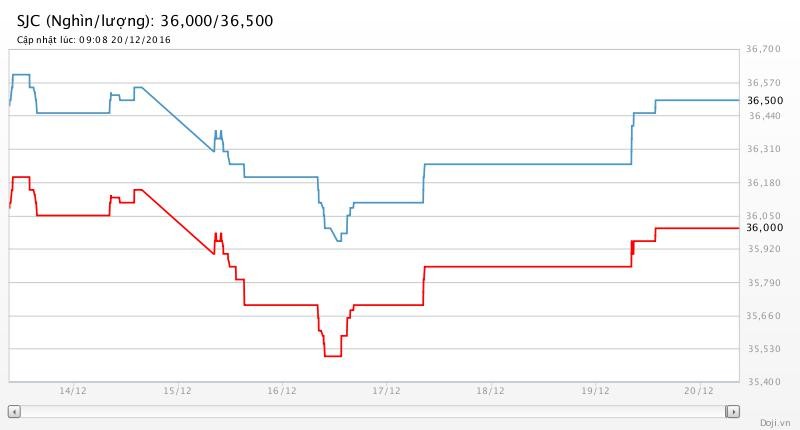Screen dimensions: 800x430
Task: Click the 36,500 current sell price label
Action: 765,100
